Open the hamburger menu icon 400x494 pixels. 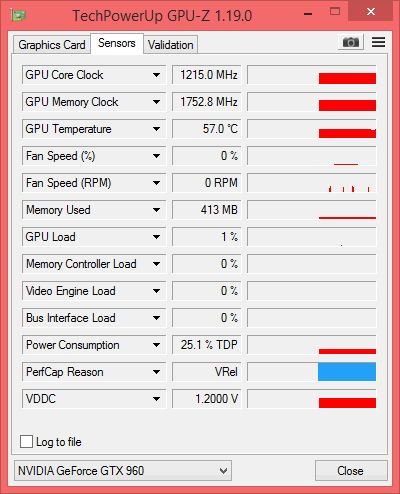pyautogui.click(x=378, y=42)
